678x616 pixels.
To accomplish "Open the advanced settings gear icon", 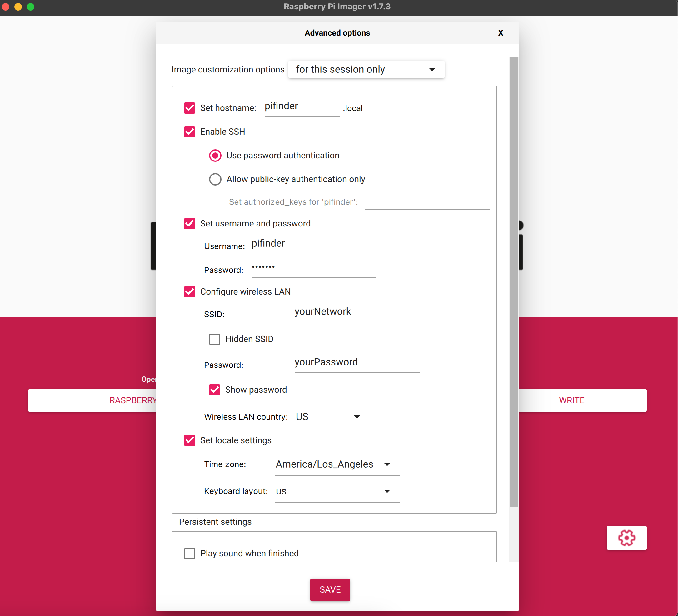I will (626, 538).
